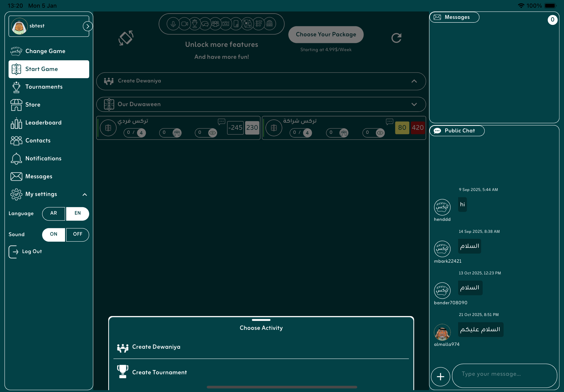Toggle spectator eye on تركس شراكة room
This screenshot has height=392, width=564.
(380, 133)
